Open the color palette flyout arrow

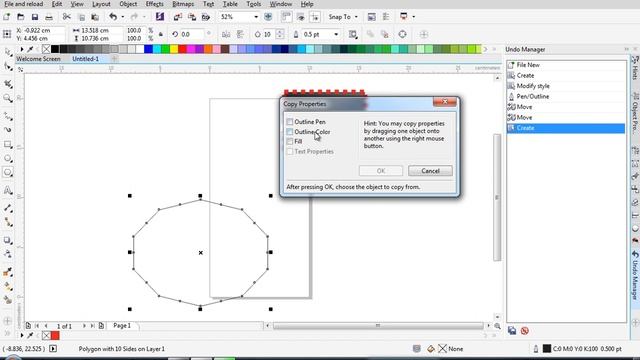(22, 49)
